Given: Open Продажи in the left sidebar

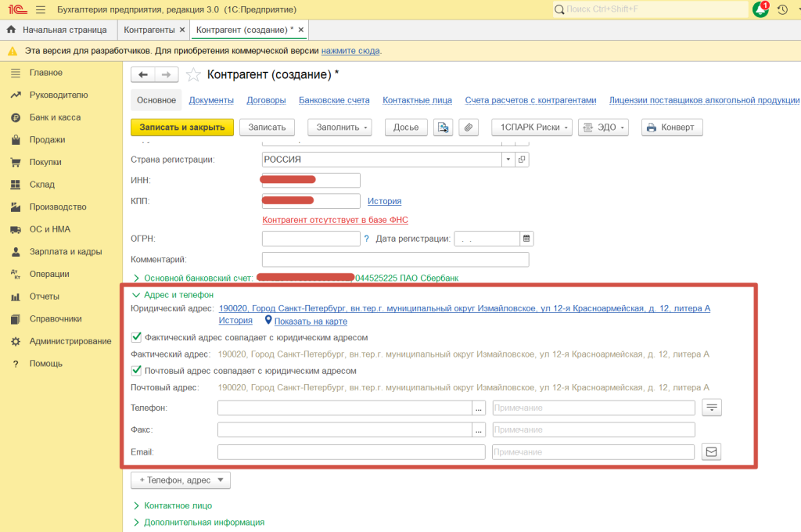Looking at the screenshot, I should (47, 140).
